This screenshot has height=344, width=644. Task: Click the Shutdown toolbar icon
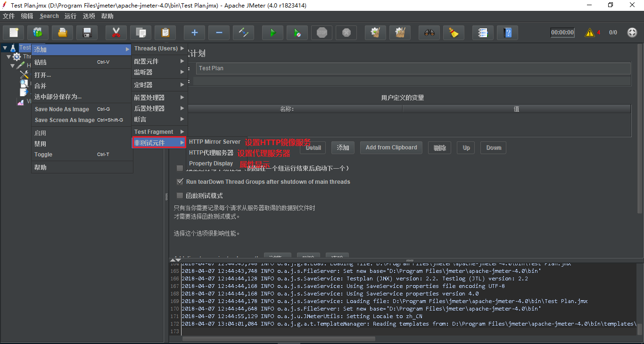[347, 33]
